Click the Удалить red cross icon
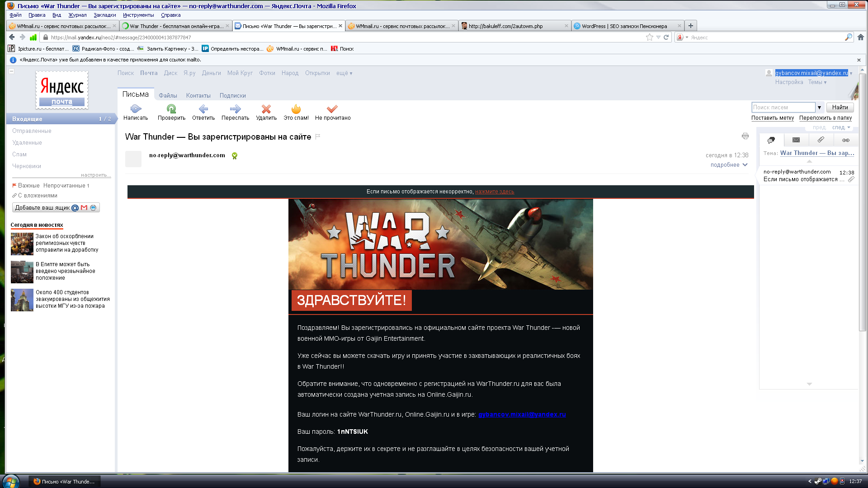 266,109
